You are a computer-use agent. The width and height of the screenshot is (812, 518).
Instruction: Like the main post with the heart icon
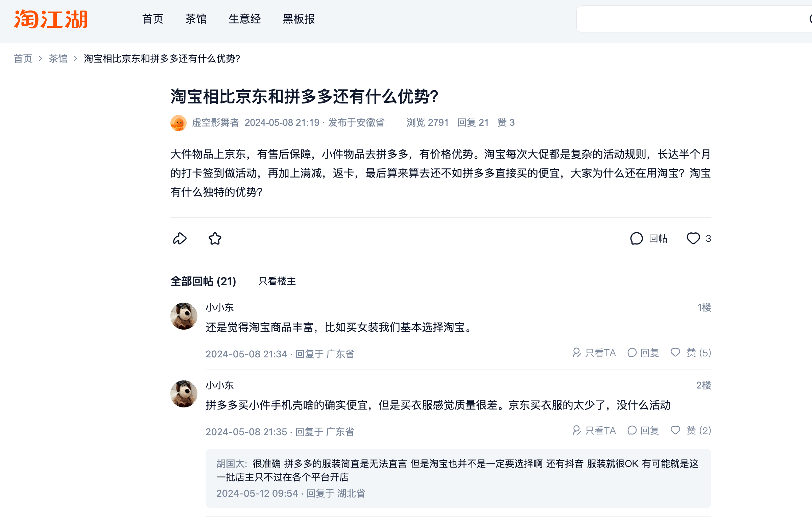693,238
